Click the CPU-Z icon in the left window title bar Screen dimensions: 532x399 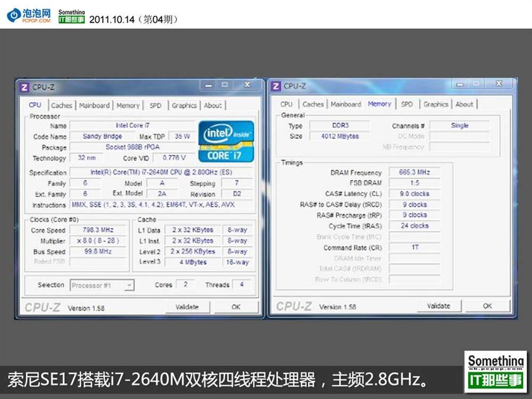[24, 88]
